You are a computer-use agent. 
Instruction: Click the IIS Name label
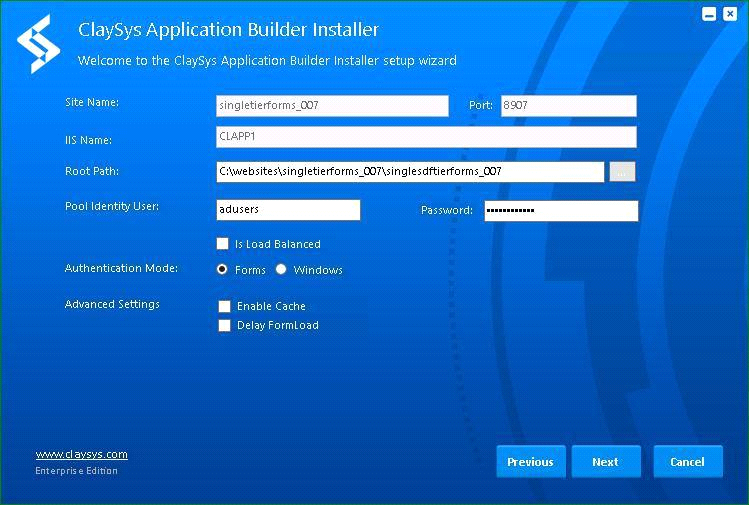pos(88,140)
